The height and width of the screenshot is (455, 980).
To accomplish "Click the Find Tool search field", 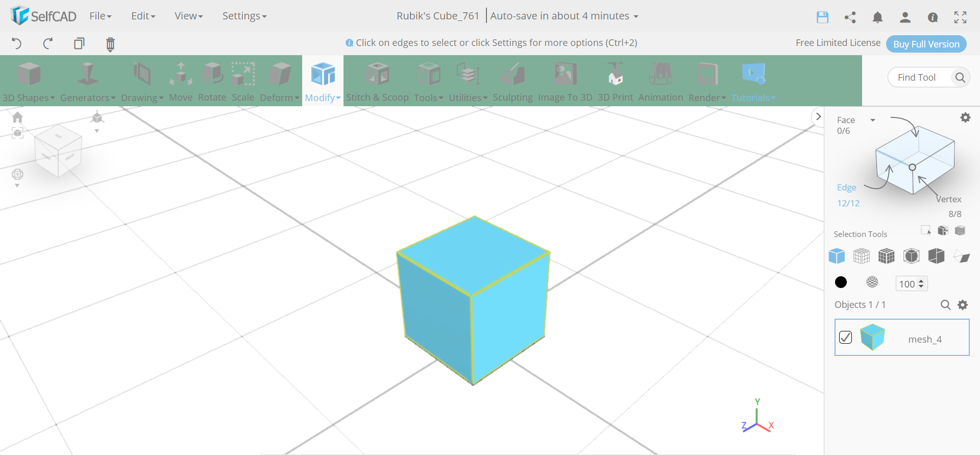I will tap(919, 77).
